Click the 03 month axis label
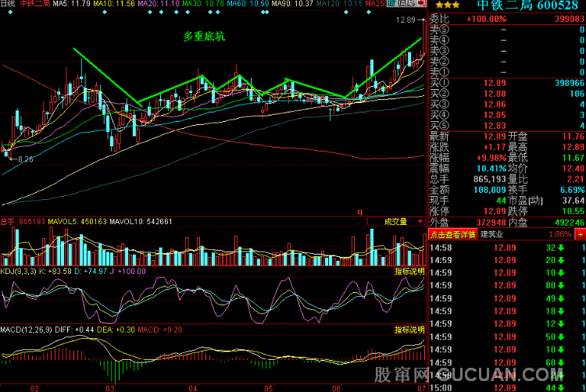The height and width of the screenshot is (392, 586). pos(110,388)
